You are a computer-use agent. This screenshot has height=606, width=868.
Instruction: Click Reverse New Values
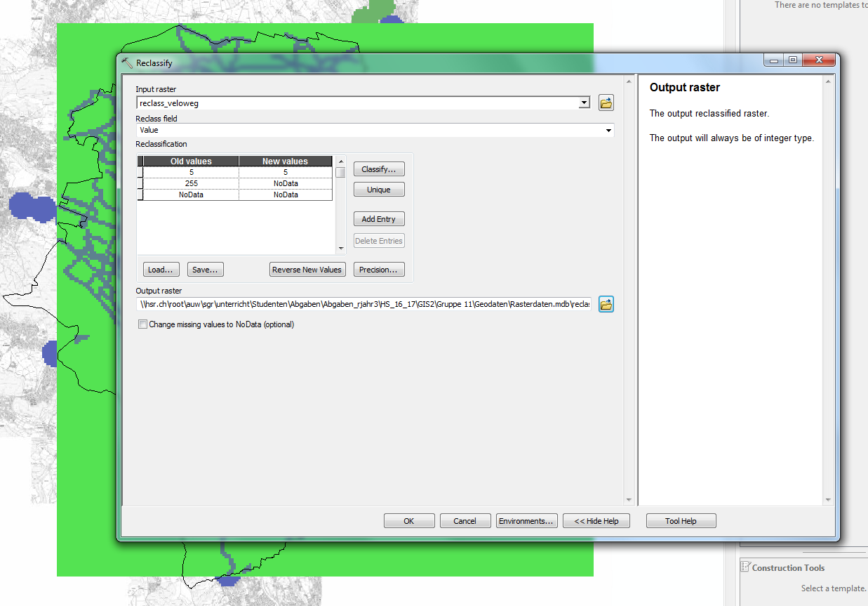307,270
